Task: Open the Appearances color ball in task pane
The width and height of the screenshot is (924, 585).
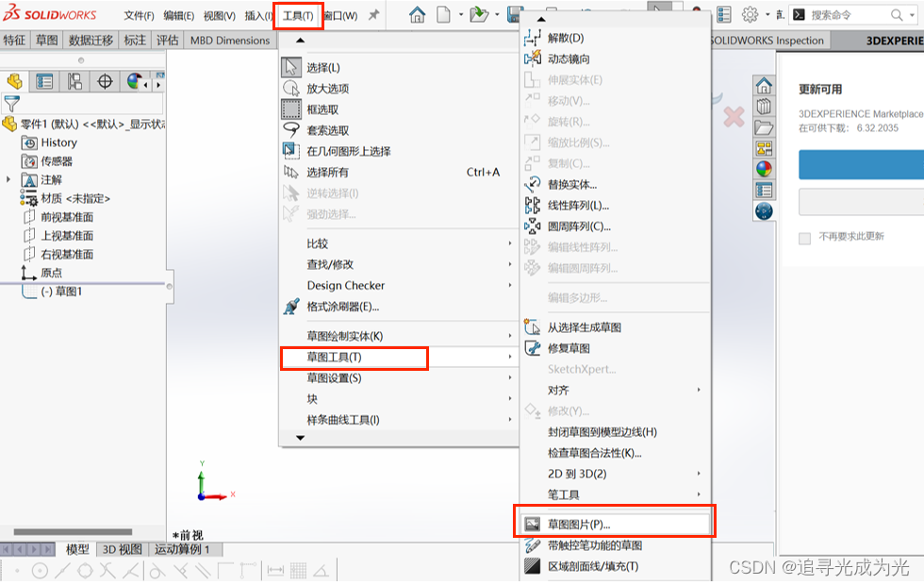Action: pyautogui.click(x=764, y=169)
